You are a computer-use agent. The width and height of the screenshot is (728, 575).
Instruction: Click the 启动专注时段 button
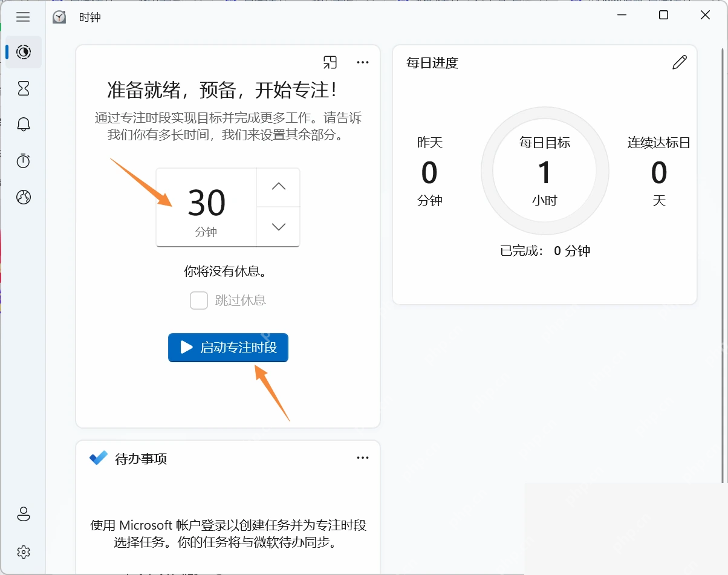tap(228, 348)
